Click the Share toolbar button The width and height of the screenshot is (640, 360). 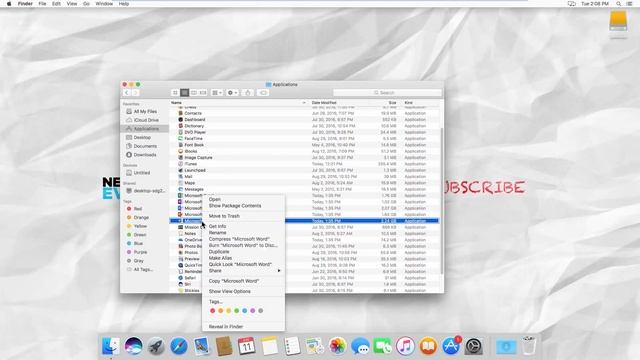[x=248, y=93]
